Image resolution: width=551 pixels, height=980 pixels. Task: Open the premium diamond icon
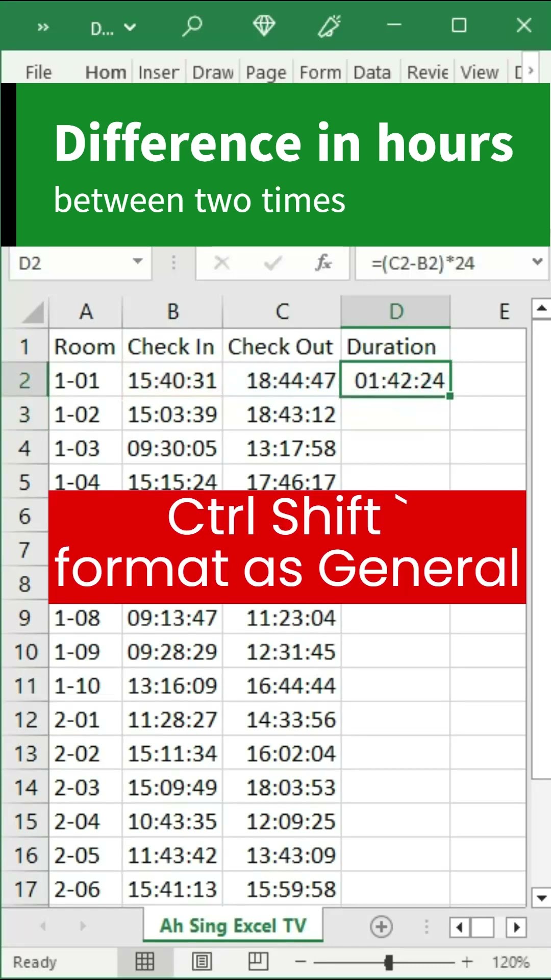pyautogui.click(x=264, y=26)
